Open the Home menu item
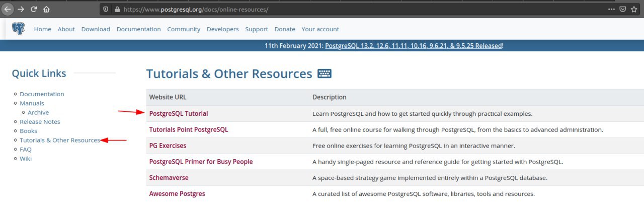 (43, 29)
